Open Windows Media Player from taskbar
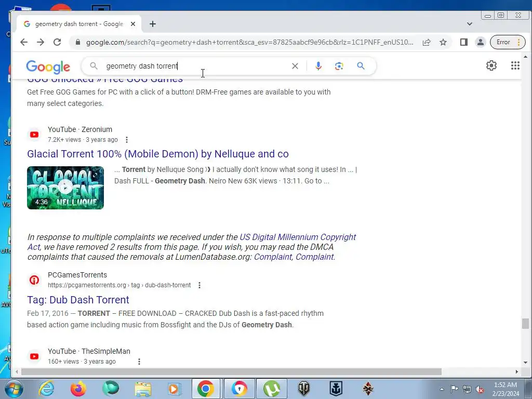 click(x=175, y=389)
